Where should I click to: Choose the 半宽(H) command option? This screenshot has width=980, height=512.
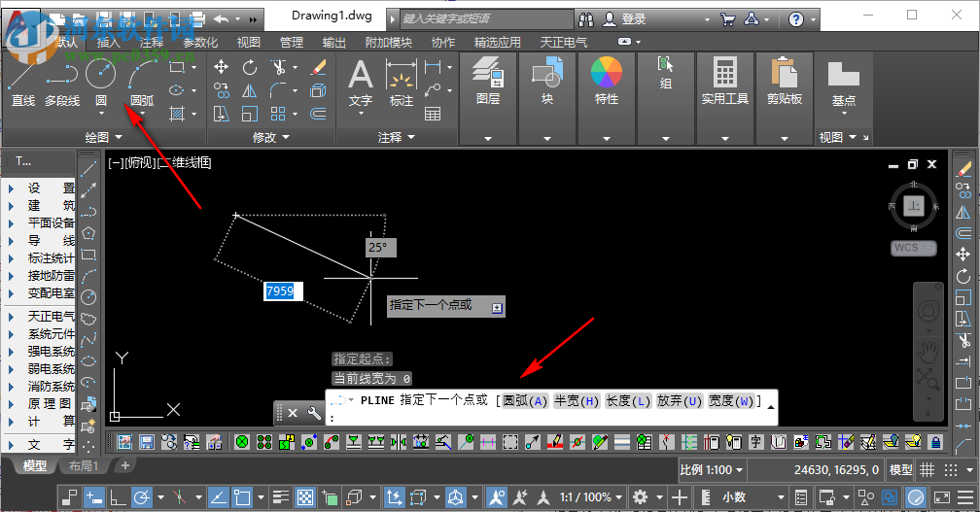[x=577, y=401]
